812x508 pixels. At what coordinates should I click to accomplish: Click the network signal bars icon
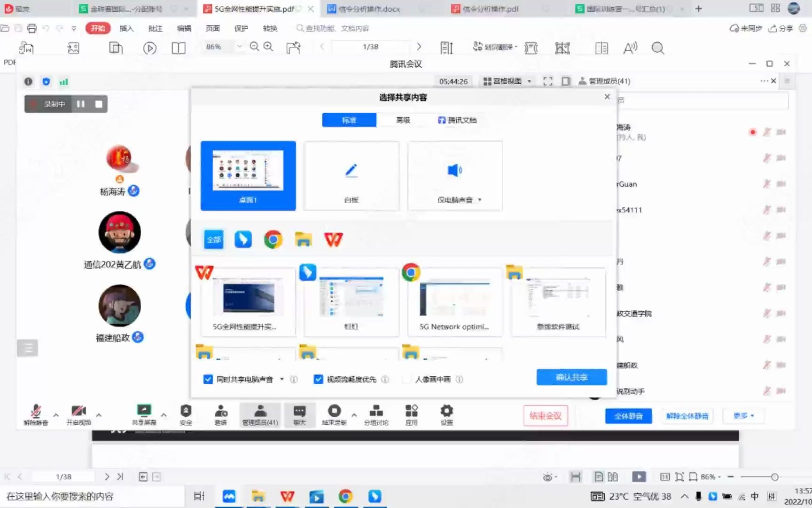click(64, 82)
